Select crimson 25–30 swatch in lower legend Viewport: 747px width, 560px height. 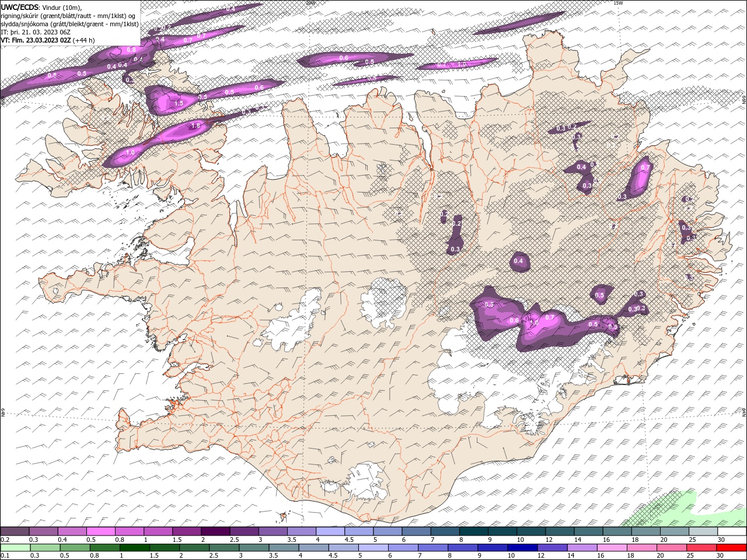[701, 548]
